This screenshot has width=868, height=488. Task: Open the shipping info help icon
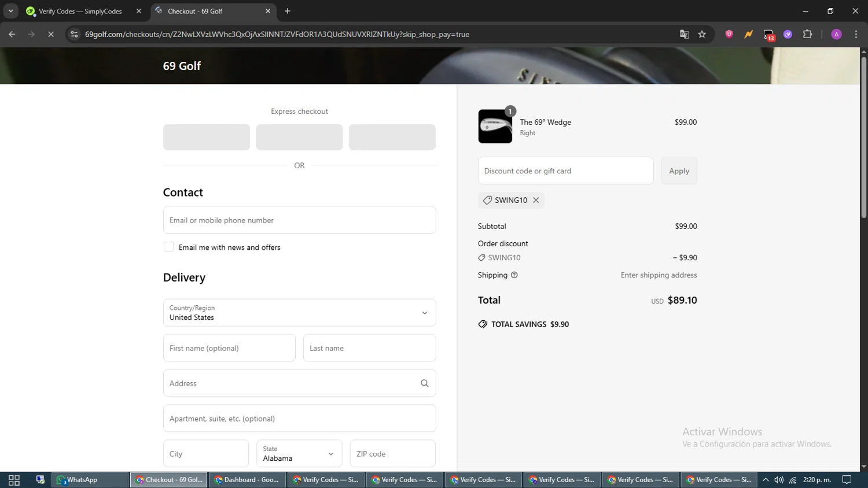pyautogui.click(x=514, y=275)
